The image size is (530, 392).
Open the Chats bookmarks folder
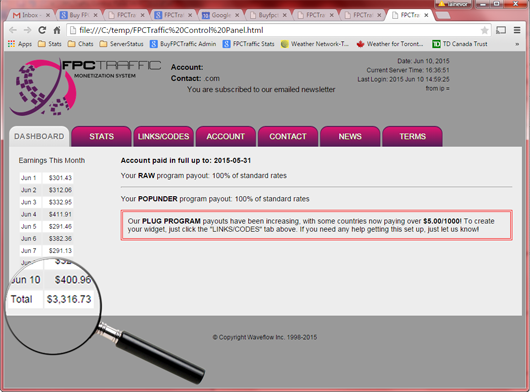click(80, 44)
